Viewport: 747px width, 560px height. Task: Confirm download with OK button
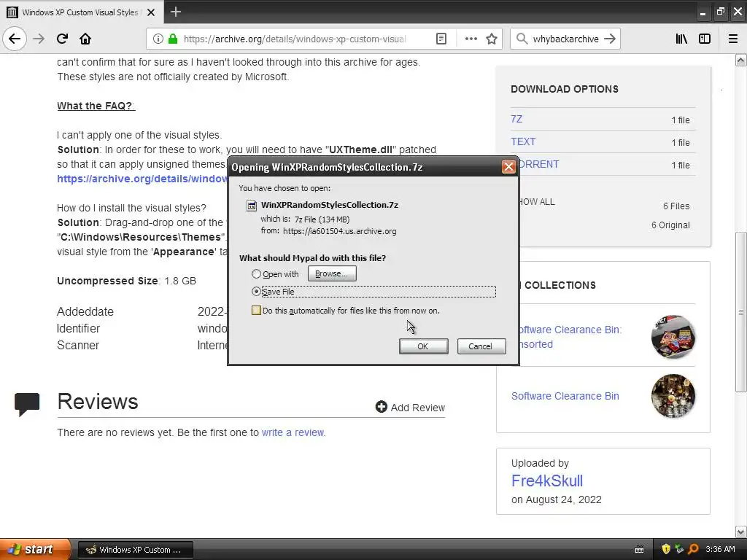pyautogui.click(x=423, y=346)
